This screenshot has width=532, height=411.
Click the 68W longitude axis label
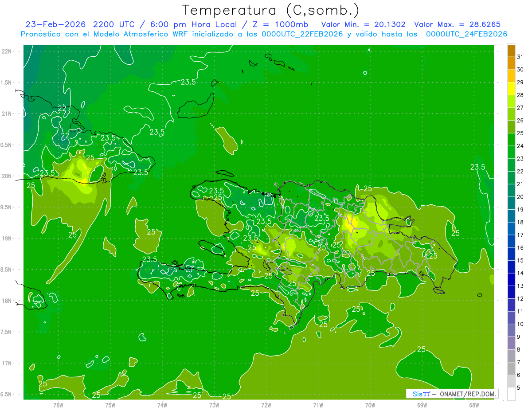[x=474, y=405]
